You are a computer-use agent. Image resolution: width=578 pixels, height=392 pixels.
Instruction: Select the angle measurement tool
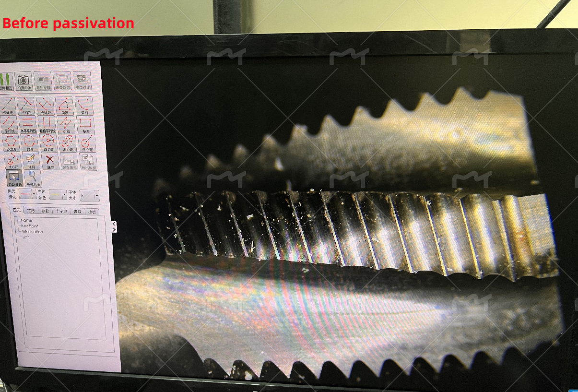(65, 106)
